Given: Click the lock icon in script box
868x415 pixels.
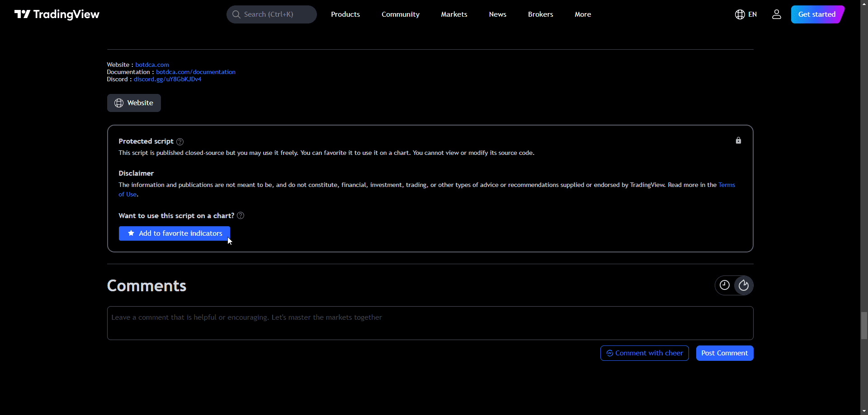Looking at the screenshot, I should pos(738,140).
